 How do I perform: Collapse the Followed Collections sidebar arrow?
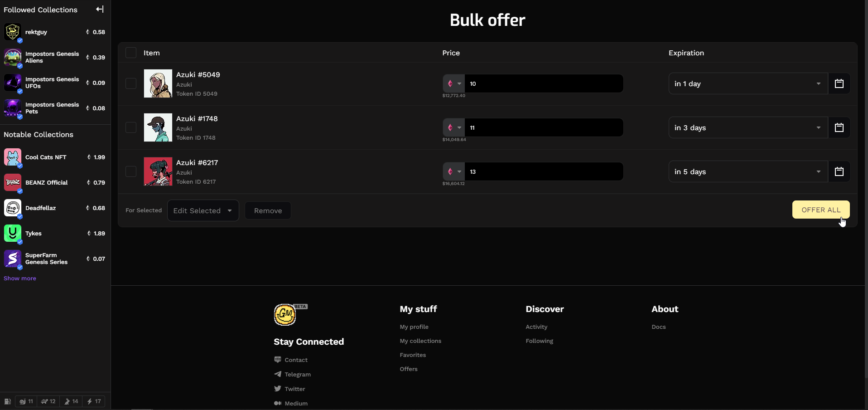(100, 9)
